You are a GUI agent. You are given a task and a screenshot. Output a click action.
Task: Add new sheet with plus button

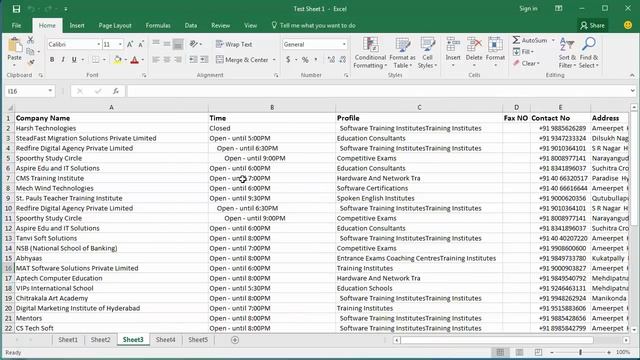coord(235,340)
